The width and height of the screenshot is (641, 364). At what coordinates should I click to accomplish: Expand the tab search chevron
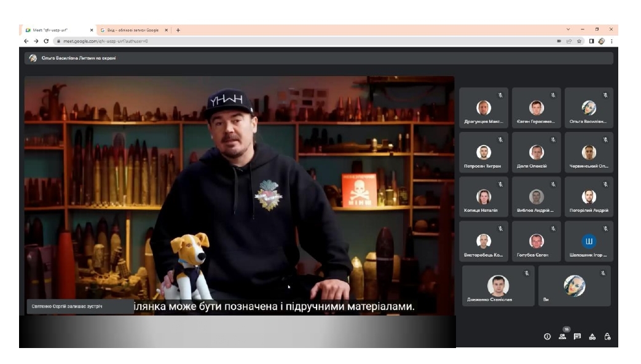click(x=567, y=29)
